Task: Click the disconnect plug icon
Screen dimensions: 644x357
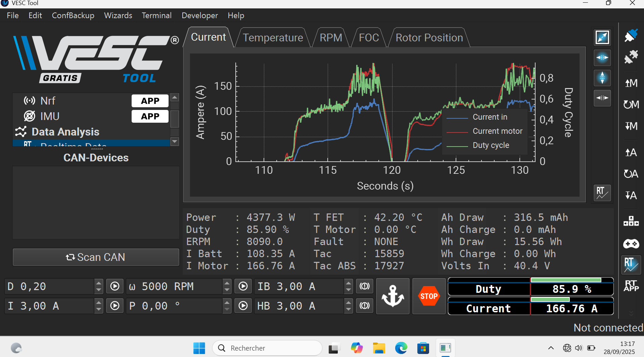Action: (631, 57)
